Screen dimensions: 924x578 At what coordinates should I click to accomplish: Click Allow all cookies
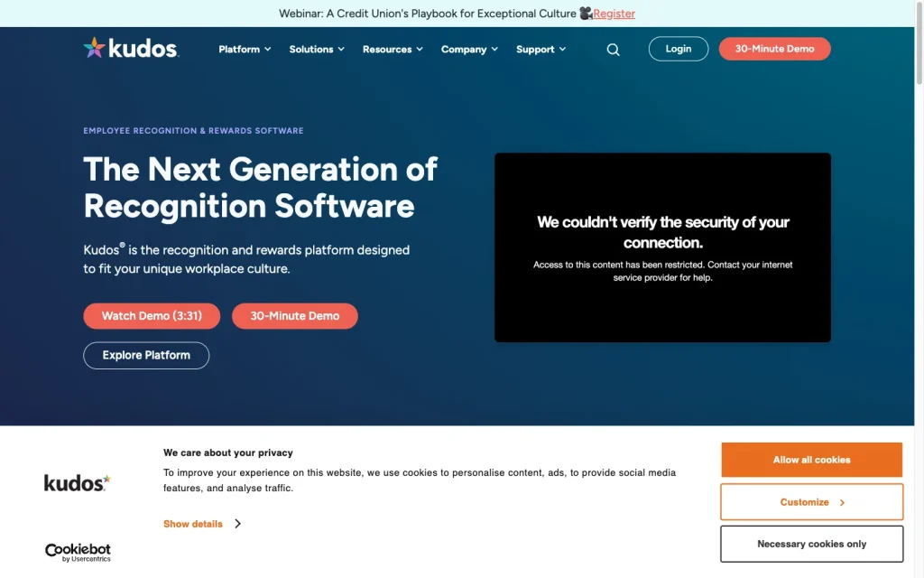[811, 460]
